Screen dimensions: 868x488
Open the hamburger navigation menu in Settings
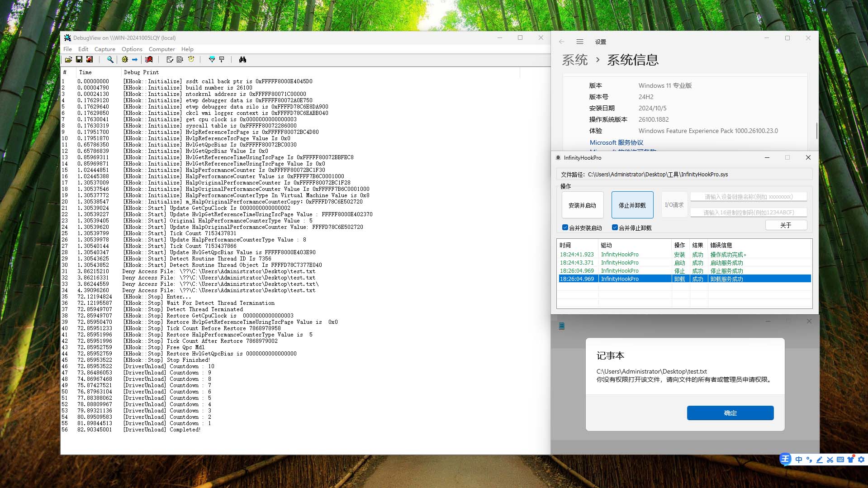point(580,42)
